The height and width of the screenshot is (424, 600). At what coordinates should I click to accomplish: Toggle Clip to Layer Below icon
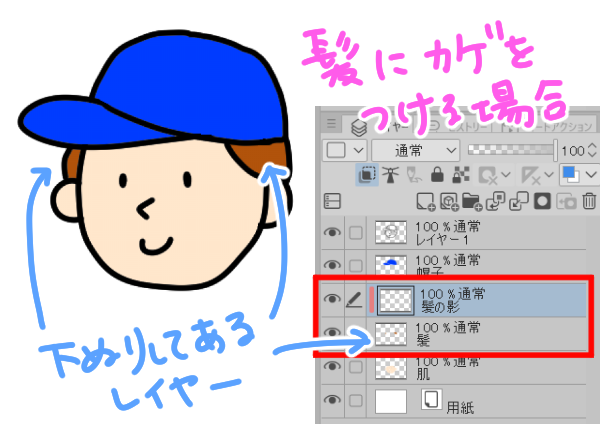click(x=367, y=175)
